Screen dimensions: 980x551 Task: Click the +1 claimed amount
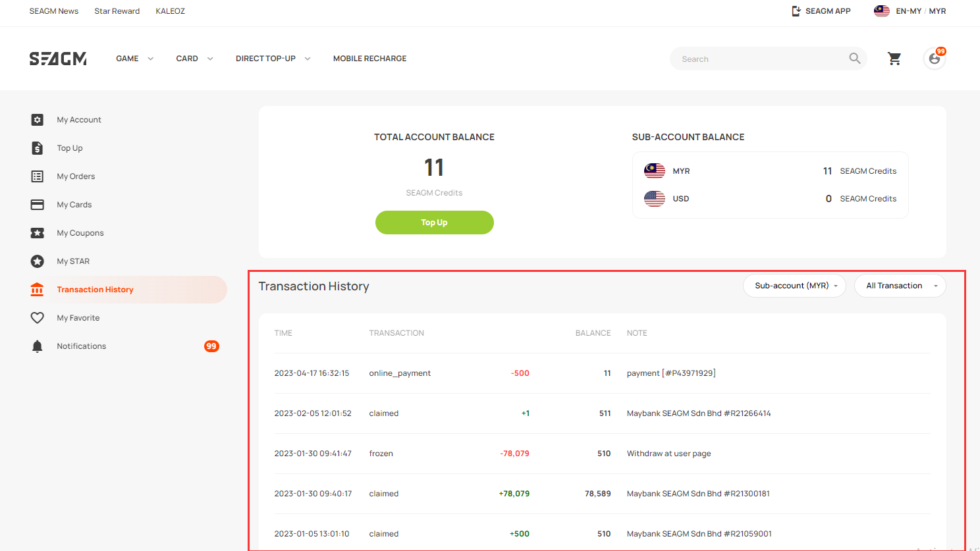click(x=526, y=413)
